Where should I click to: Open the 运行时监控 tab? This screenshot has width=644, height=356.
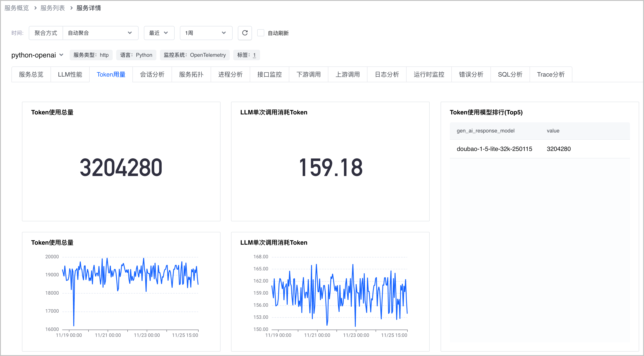[429, 74]
